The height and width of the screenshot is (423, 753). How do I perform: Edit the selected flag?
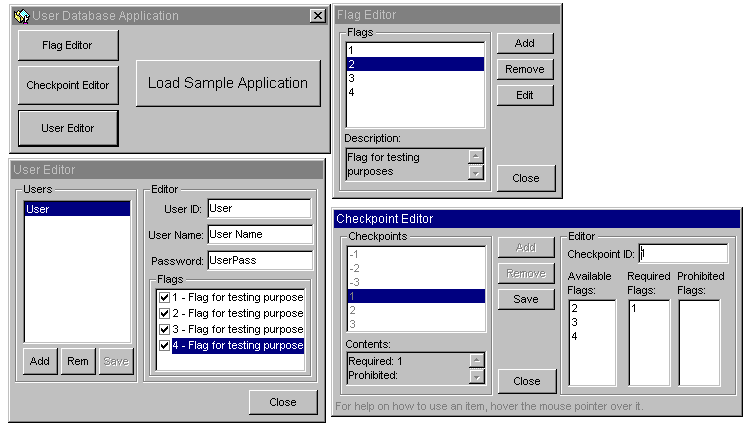tap(525, 95)
